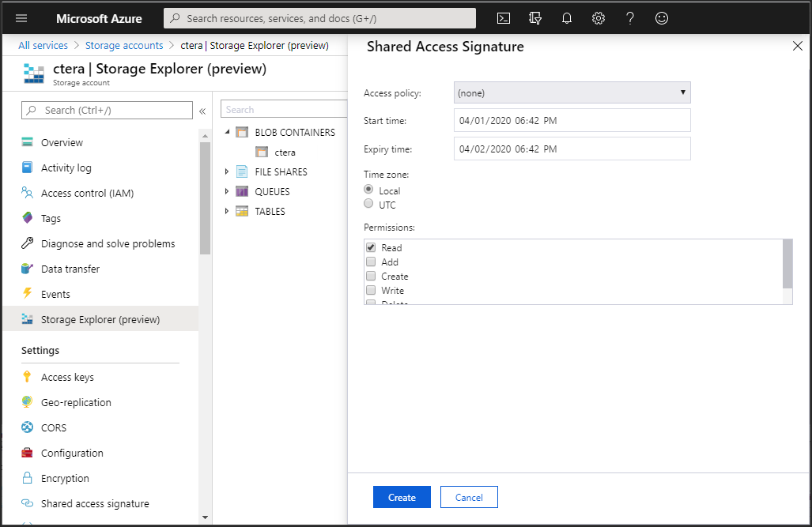Expand the QUEUES tree node
Screen dimensions: 812x527
(x=227, y=191)
